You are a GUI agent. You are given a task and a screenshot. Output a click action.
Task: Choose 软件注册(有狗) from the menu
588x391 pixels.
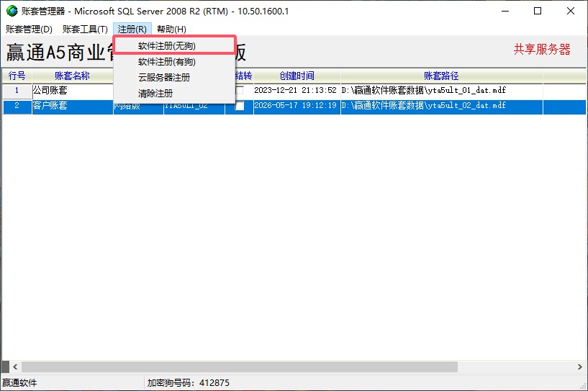point(174,61)
